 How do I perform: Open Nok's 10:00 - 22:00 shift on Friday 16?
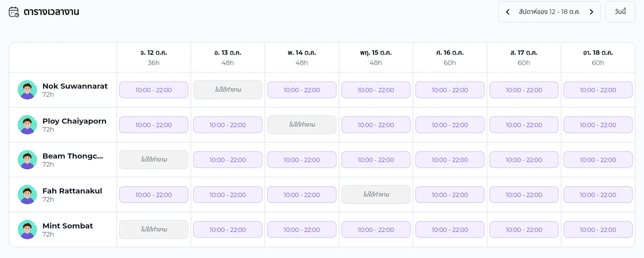point(450,90)
